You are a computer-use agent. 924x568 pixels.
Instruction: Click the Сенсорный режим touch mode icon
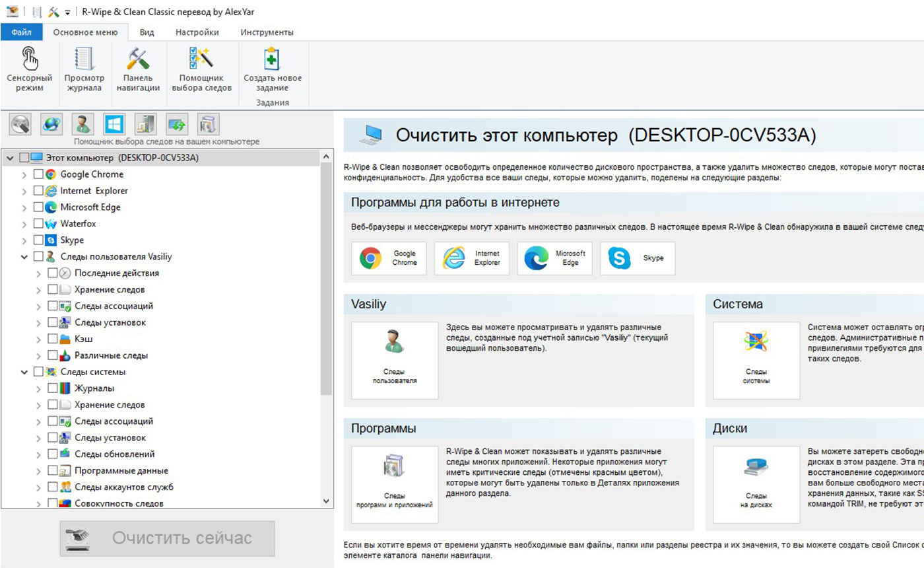coord(29,69)
